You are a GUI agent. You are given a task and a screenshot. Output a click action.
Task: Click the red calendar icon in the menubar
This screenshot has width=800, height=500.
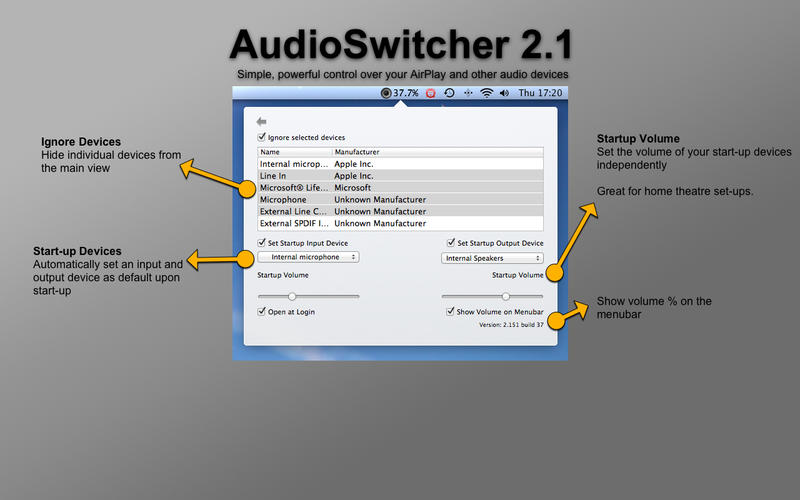430,93
